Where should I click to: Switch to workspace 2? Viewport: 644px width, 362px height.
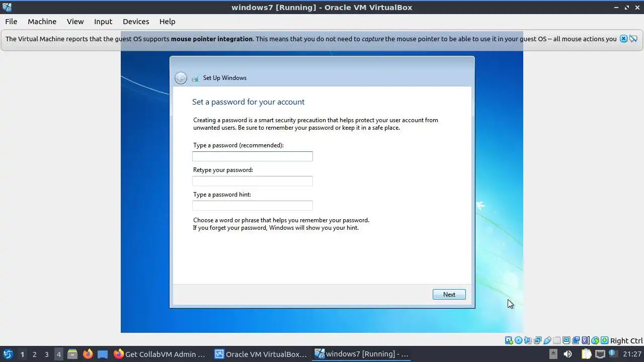point(34,354)
